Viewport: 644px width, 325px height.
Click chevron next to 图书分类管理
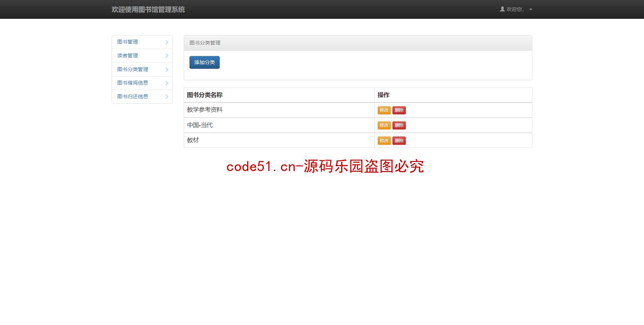click(x=167, y=69)
